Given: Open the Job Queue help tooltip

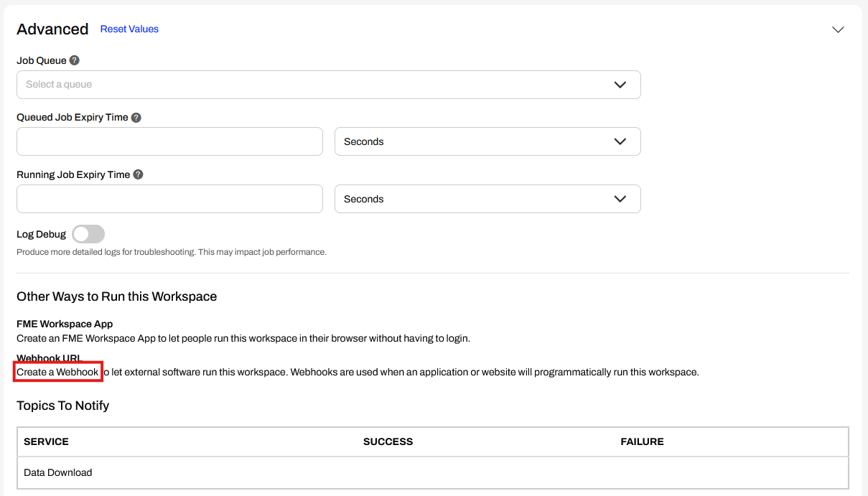Looking at the screenshot, I should tap(75, 60).
